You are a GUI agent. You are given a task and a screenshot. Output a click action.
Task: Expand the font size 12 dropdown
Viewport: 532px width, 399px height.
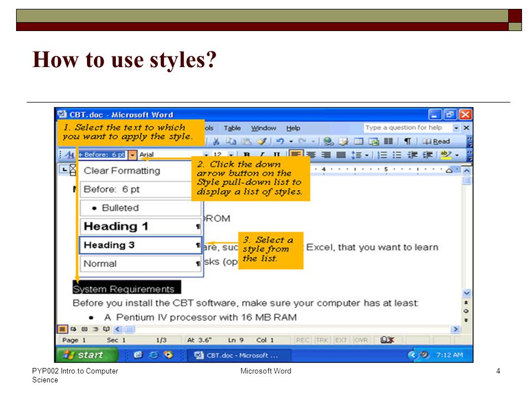(231, 155)
